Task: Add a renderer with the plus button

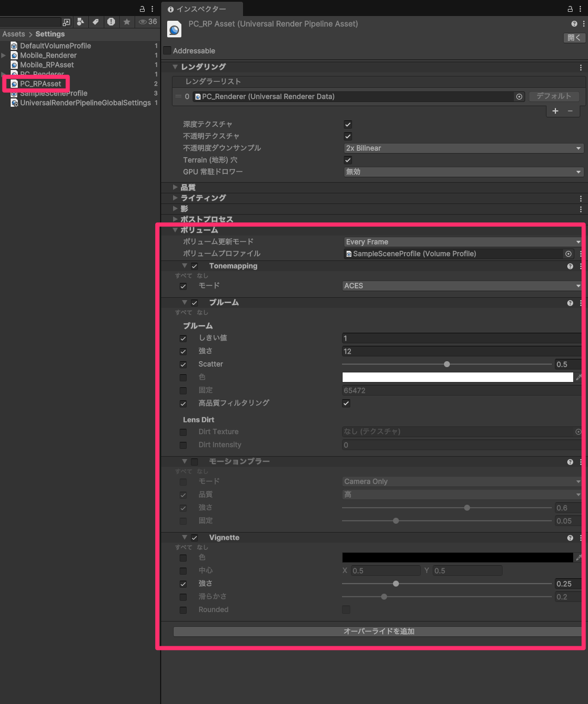Action: 555,111
